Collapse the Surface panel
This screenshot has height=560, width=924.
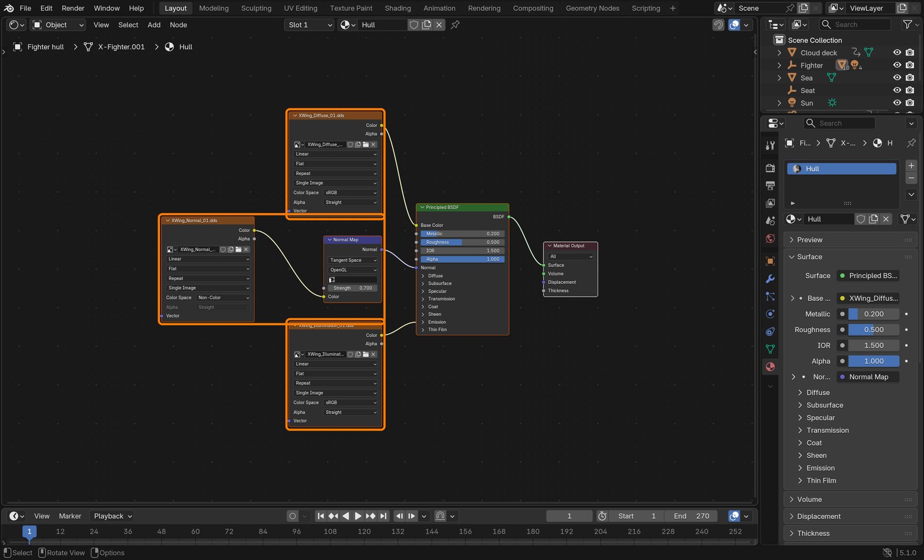pos(850,257)
